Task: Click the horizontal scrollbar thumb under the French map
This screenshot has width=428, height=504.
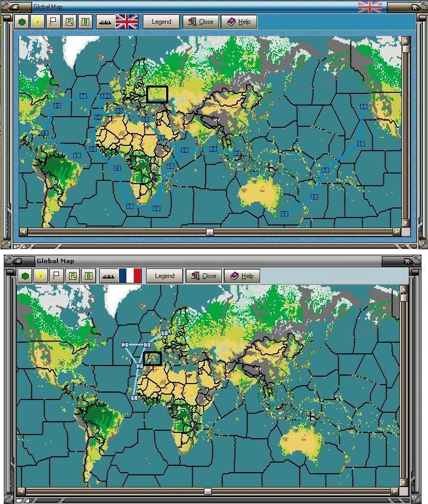Action: [x=208, y=491]
